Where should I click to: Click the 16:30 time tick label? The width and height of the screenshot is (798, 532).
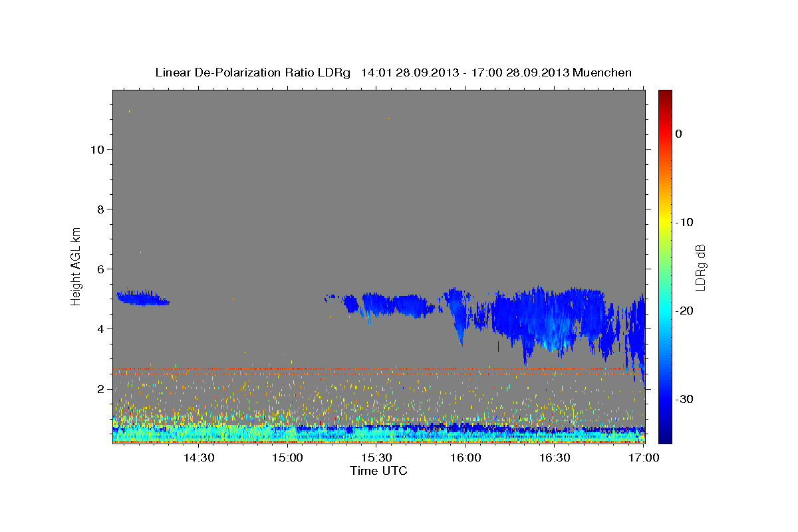pos(555,458)
